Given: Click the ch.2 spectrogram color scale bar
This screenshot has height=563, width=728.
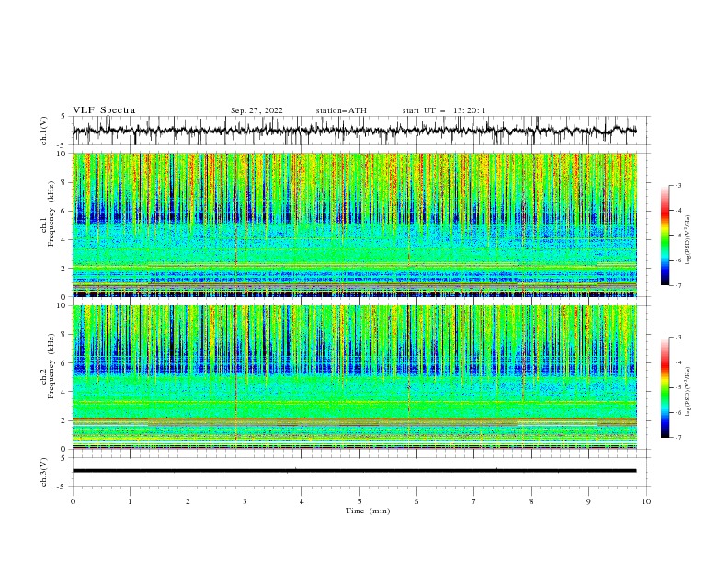Looking at the screenshot, I should click(665, 387).
